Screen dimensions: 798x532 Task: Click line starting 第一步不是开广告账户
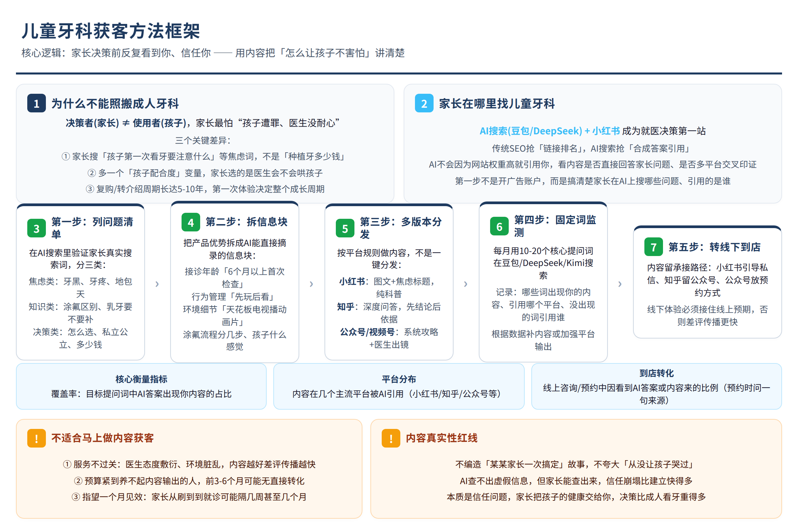click(x=593, y=181)
